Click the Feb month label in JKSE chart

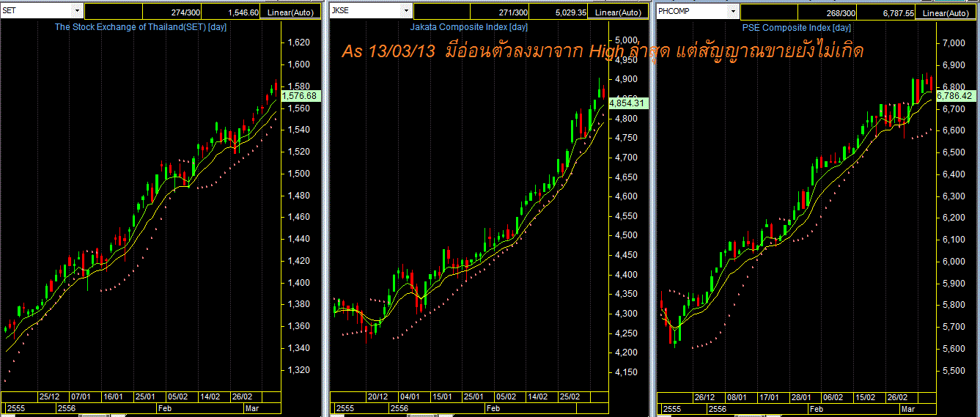click(493, 408)
